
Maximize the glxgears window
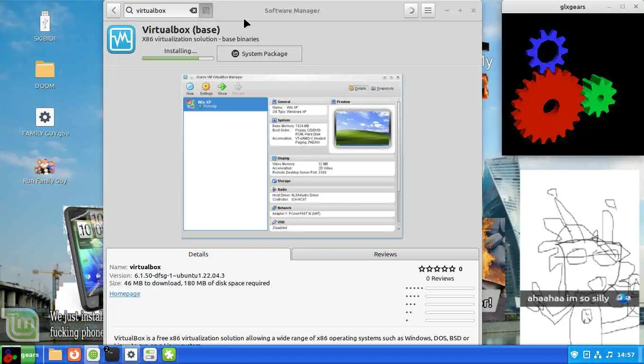point(623,7)
